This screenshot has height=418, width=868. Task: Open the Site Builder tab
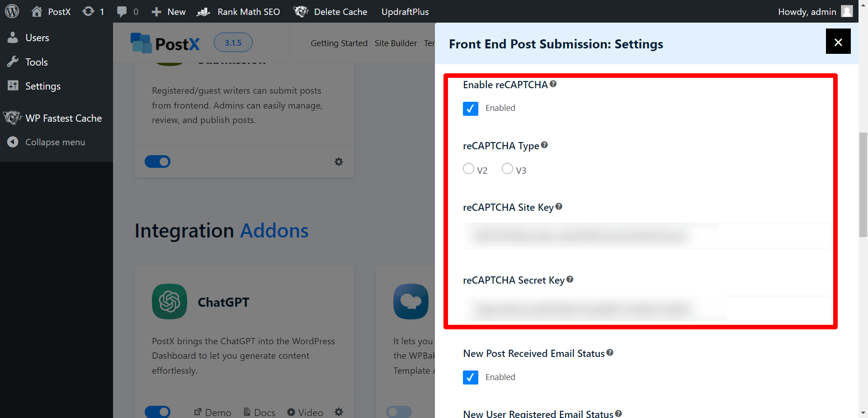(x=396, y=43)
